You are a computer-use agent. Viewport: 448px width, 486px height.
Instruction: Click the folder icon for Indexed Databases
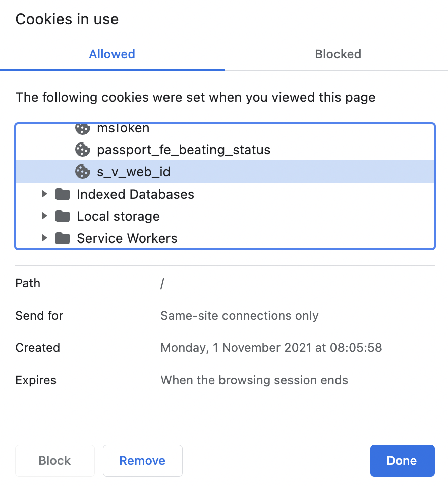(x=62, y=194)
